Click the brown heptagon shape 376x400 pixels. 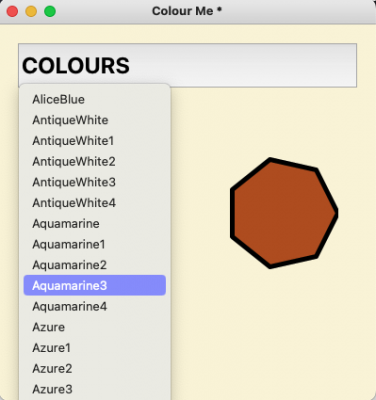(x=283, y=213)
